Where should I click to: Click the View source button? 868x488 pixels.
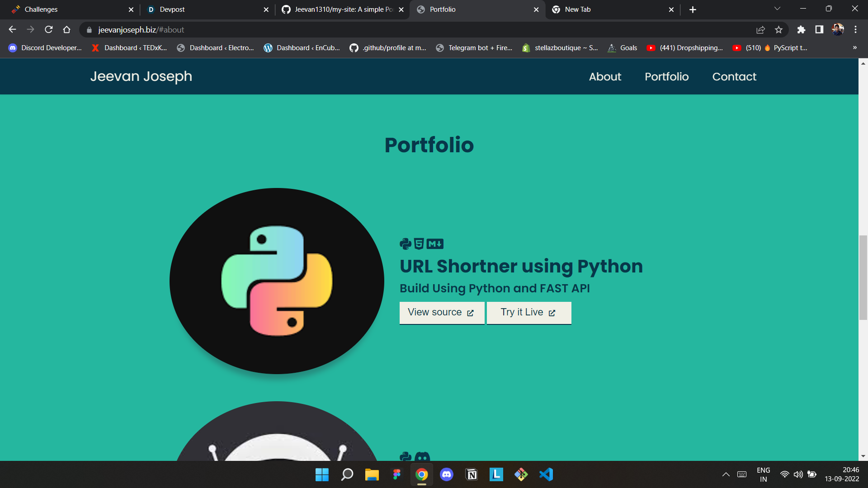pyautogui.click(x=441, y=313)
